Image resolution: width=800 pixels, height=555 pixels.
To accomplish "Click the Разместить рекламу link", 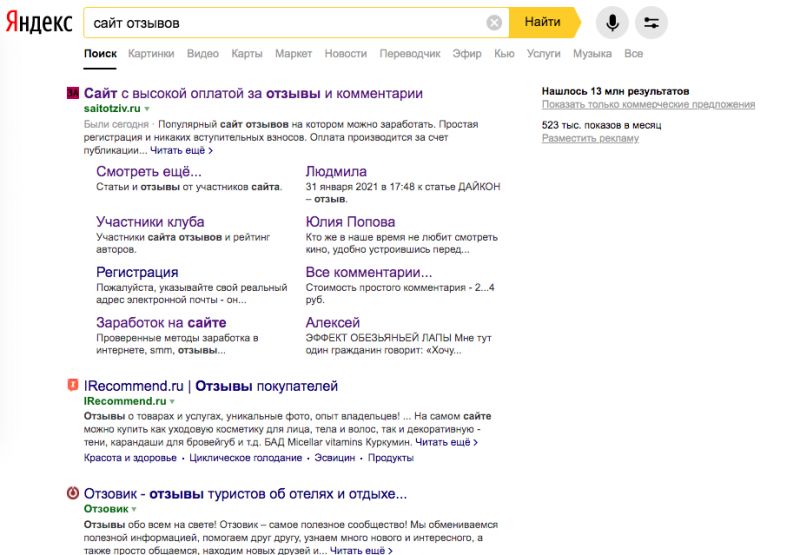I will coord(590,138).
